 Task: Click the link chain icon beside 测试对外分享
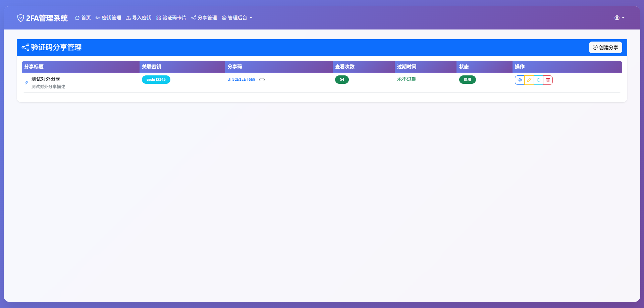click(26, 82)
